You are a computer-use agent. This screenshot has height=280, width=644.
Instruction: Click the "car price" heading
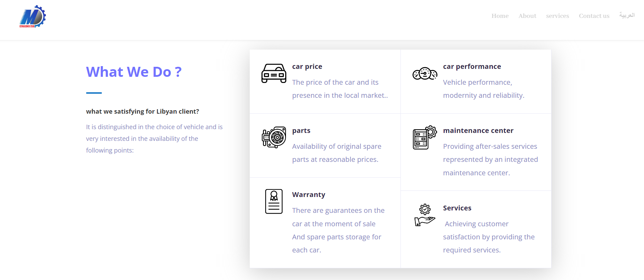tap(307, 66)
